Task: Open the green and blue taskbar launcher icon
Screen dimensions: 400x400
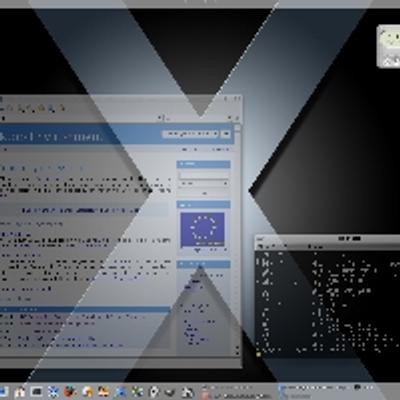Action: point(137,392)
